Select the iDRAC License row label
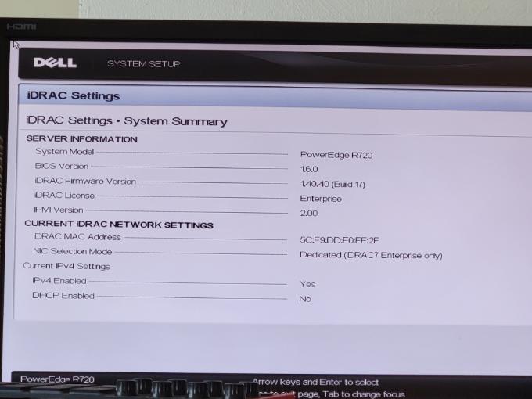This screenshot has height=399, width=532. (64, 196)
